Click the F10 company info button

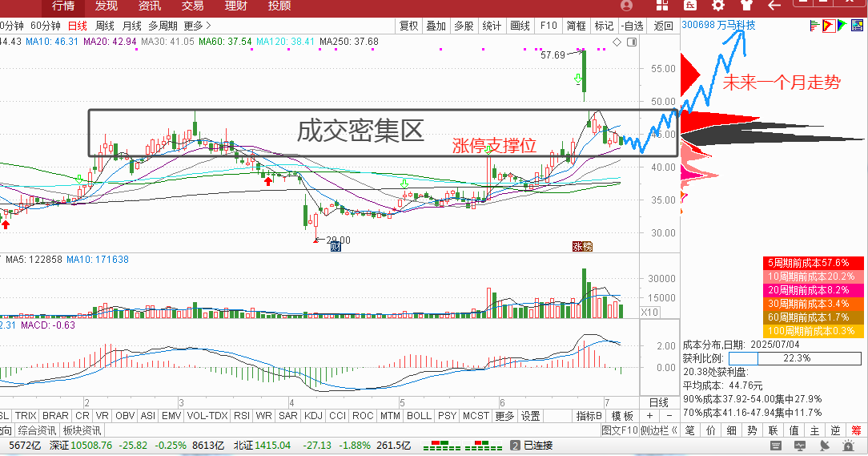coord(549,26)
